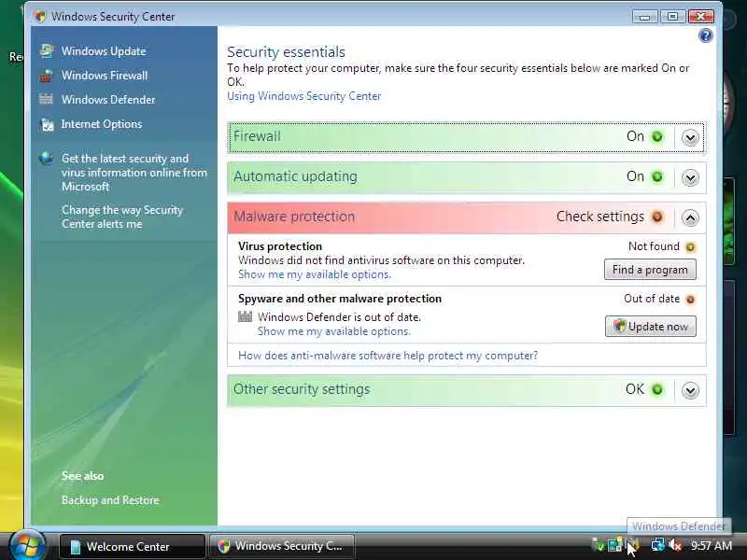Open Backup and Restore link
Viewport: 747px width, 560px height.
(x=110, y=500)
